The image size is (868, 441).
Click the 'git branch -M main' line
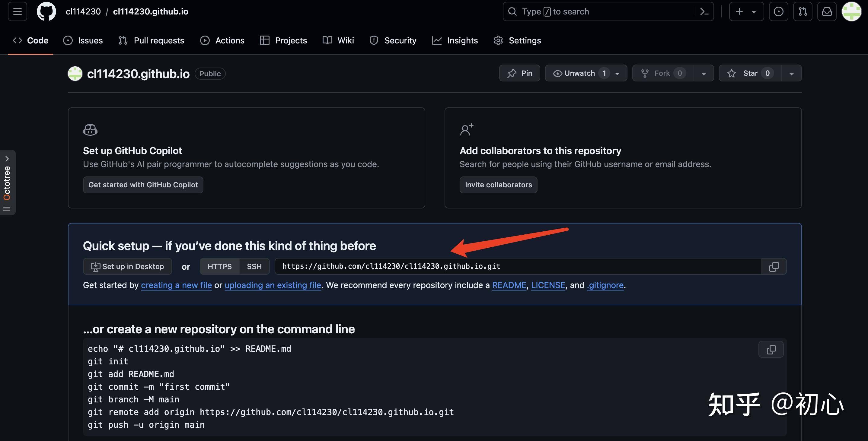pyautogui.click(x=133, y=400)
